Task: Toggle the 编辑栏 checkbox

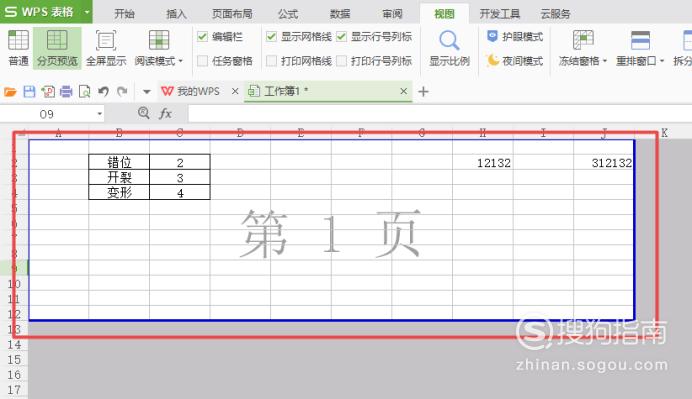Action: [x=203, y=37]
